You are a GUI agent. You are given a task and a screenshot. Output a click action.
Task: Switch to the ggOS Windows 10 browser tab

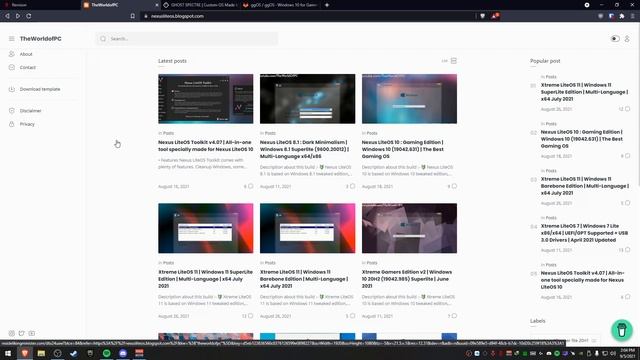280,5
